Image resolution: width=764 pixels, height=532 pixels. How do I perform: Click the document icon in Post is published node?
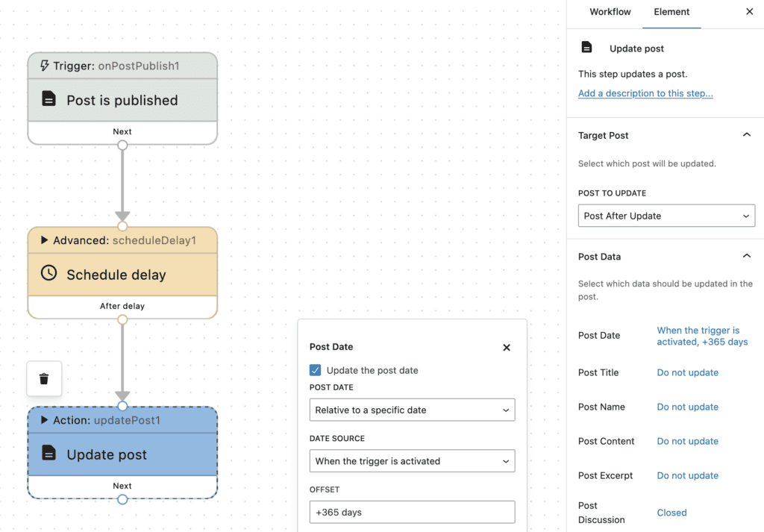click(48, 99)
